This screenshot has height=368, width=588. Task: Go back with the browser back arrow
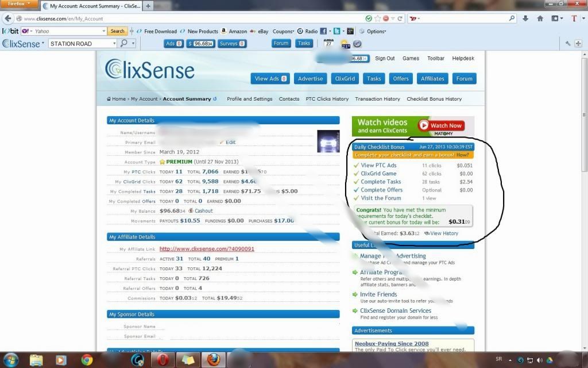pos(8,18)
